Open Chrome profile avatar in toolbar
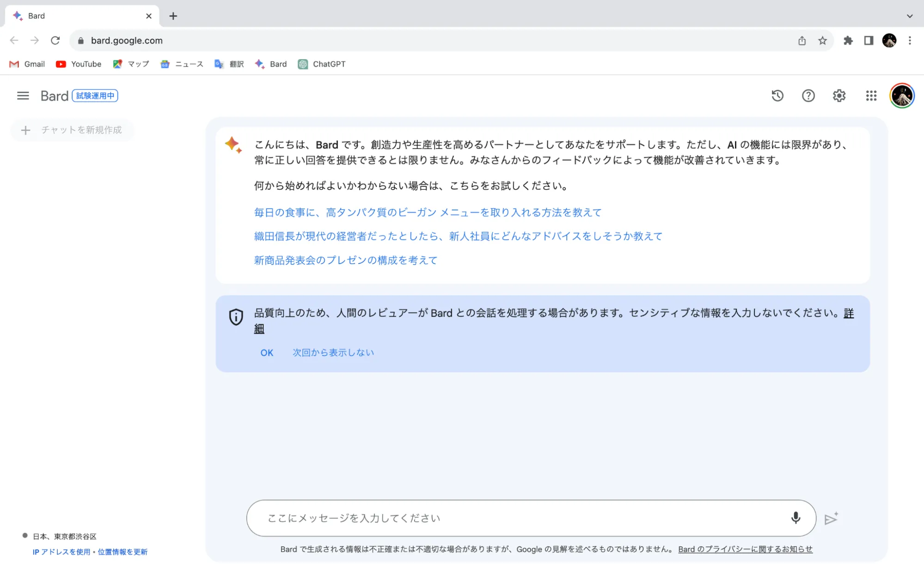The width and height of the screenshot is (924, 578). click(x=889, y=41)
